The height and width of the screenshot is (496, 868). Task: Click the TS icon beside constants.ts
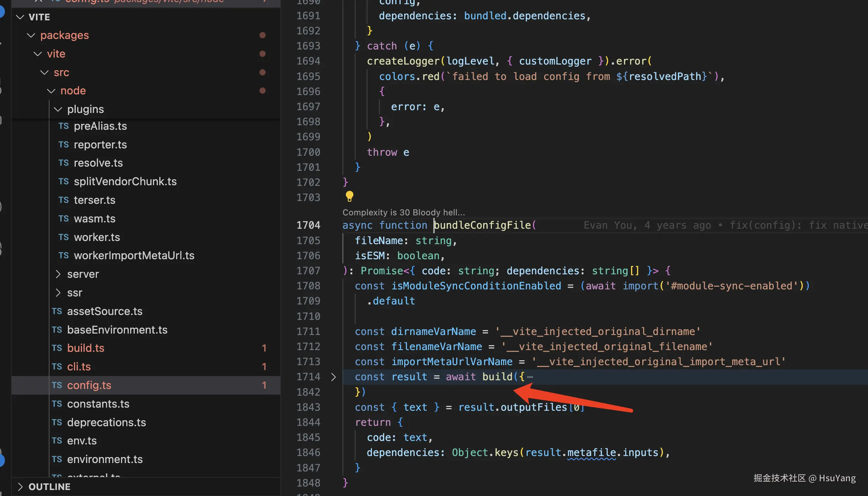point(57,404)
